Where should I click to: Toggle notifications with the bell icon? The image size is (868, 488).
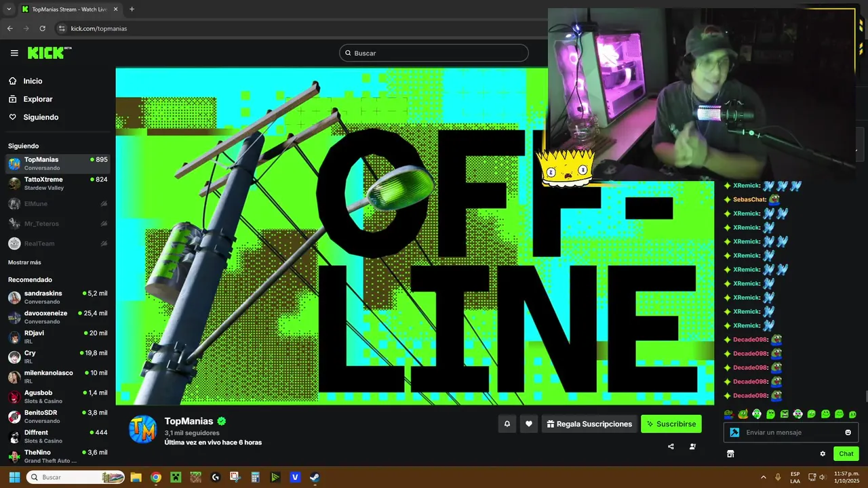click(507, 424)
